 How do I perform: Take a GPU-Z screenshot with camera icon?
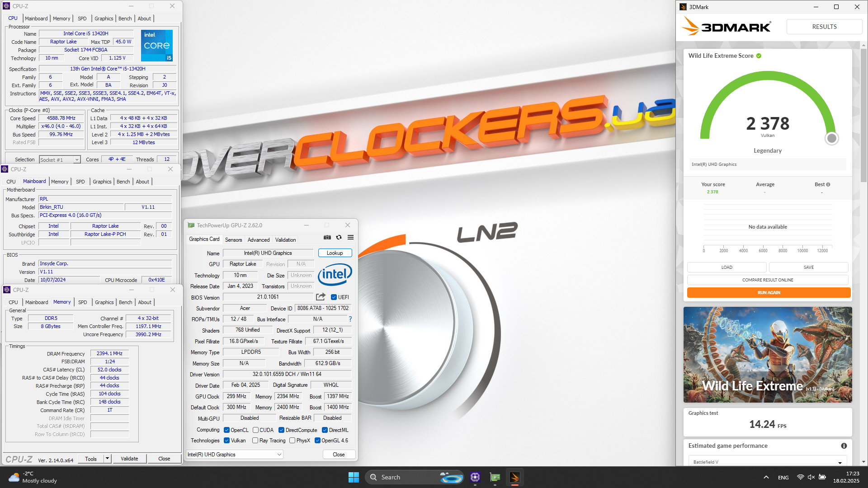click(x=327, y=237)
